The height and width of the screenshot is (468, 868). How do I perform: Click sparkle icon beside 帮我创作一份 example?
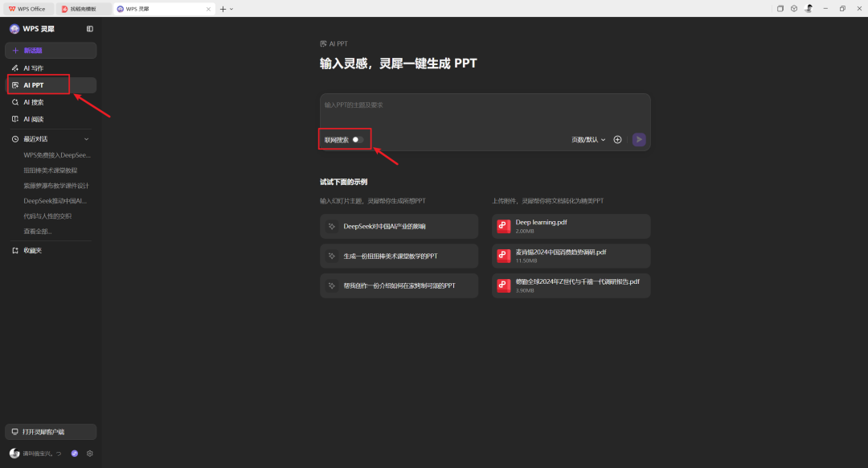[332, 285]
